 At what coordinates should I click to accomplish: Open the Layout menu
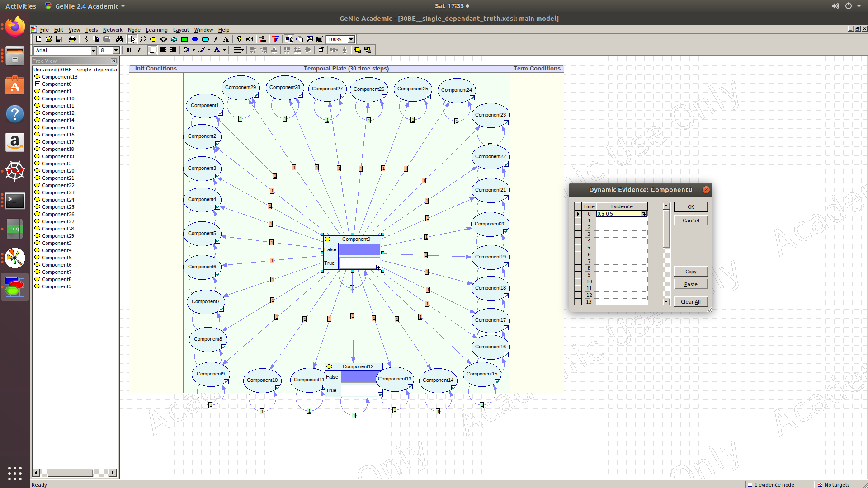pos(181,30)
